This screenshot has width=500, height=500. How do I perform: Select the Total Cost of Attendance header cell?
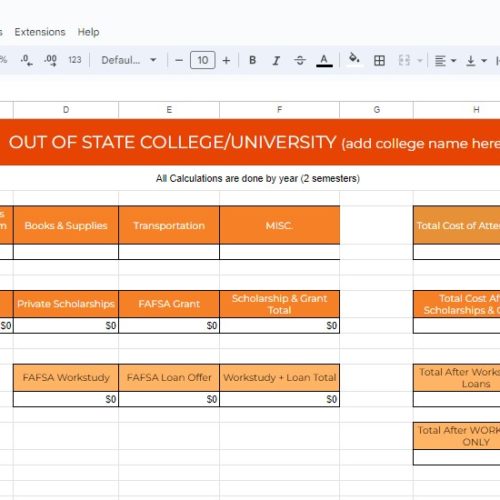[x=457, y=225]
